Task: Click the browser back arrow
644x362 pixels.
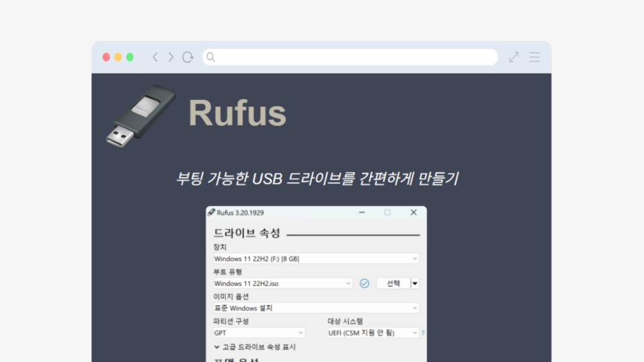Action: 155,57
